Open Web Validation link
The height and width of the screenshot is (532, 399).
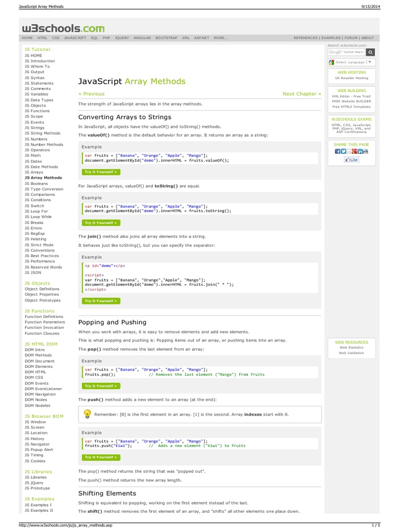click(352, 353)
